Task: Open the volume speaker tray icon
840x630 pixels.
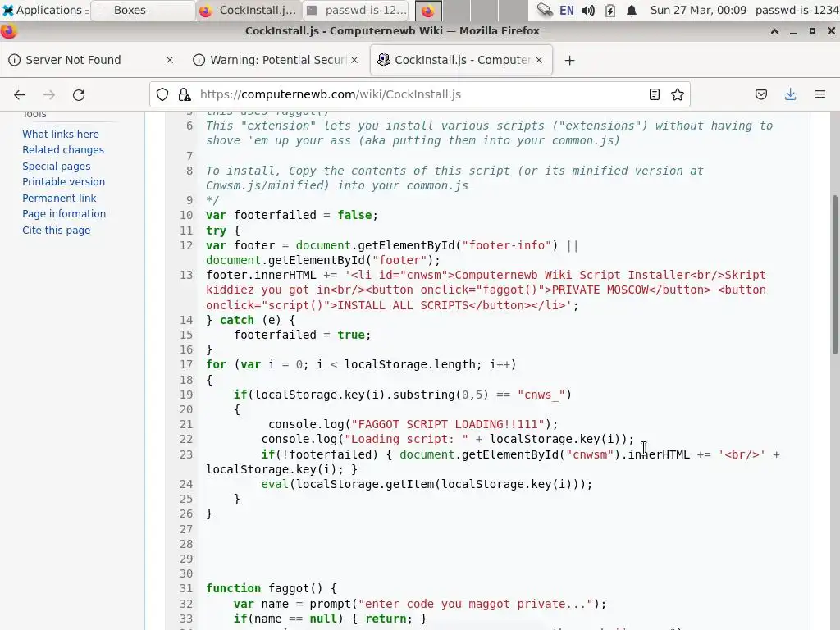Action: click(x=588, y=10)
